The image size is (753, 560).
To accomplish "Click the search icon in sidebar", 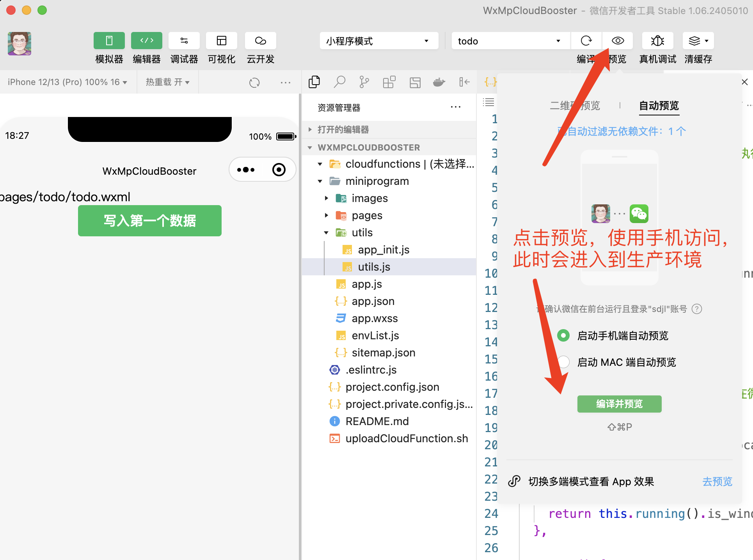I will click(339, 82).
